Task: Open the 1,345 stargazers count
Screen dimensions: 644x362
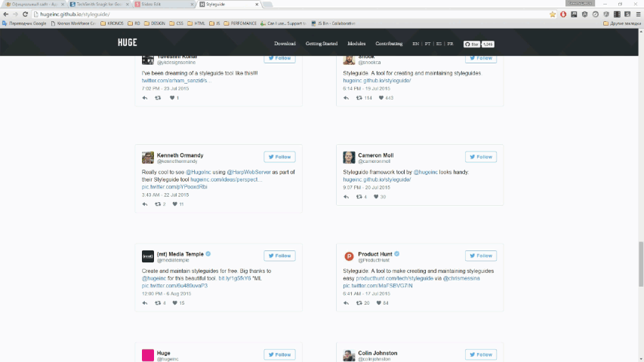Action: 488,44
